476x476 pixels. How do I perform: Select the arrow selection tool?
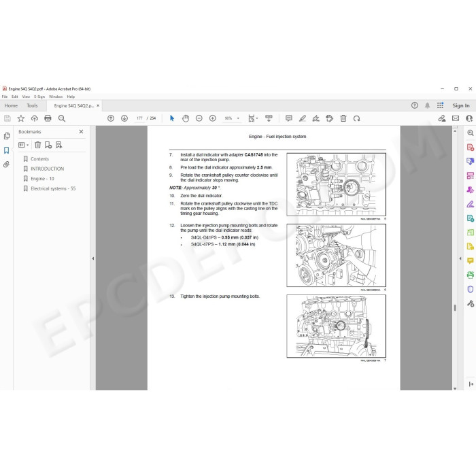click(x=172, y=118)
